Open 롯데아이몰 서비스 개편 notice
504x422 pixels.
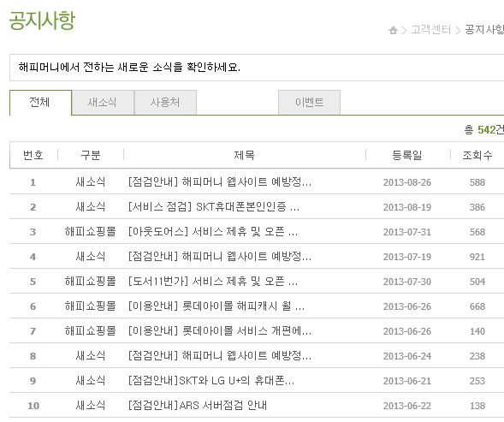coord(220,331)
